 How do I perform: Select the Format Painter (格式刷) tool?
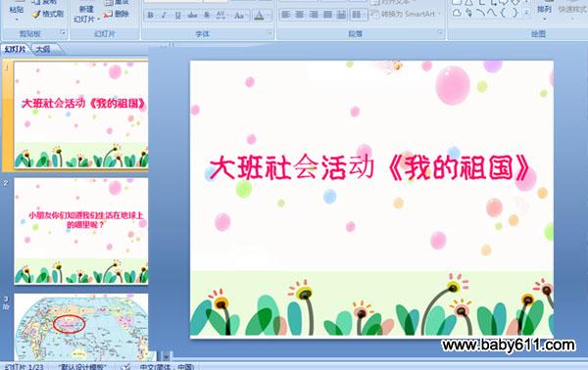(48, 15)
